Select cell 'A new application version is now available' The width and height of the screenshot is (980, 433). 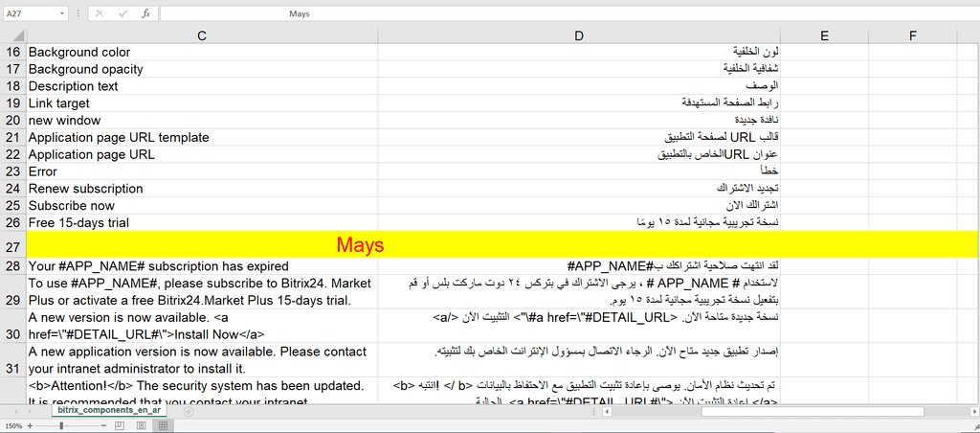click(x=202, y=360)
